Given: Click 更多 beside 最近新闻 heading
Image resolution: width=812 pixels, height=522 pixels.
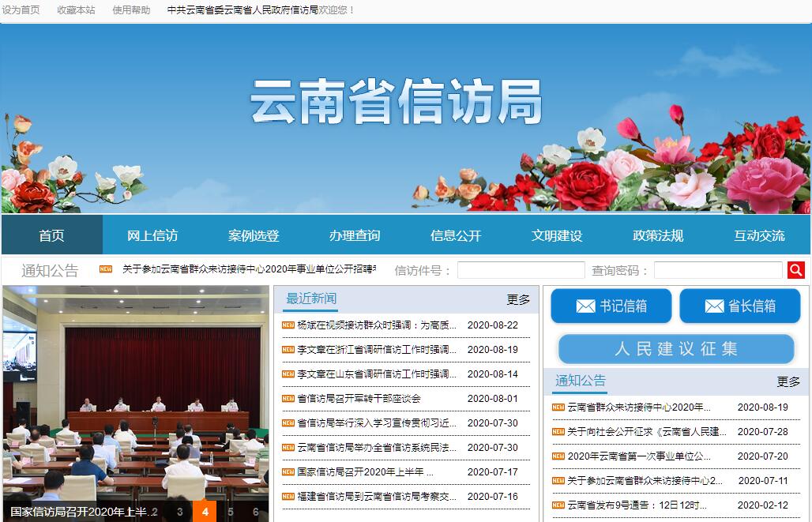Looking at the screenshot, I should click(x=518, y=299).
